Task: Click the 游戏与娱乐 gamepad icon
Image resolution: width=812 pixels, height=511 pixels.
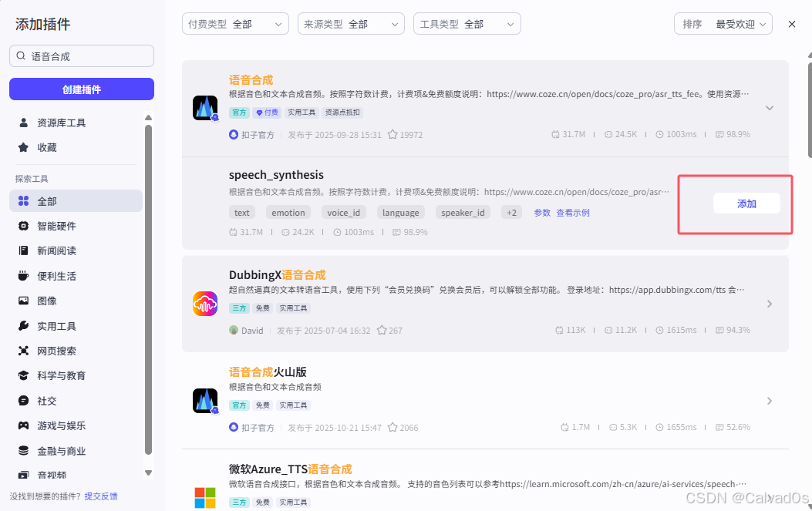Action: 23,425
